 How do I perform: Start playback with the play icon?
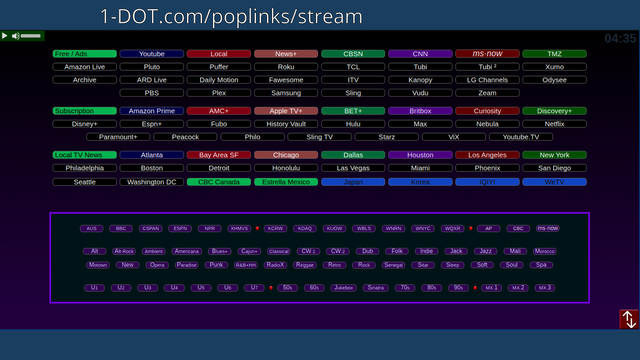point(4,36)
